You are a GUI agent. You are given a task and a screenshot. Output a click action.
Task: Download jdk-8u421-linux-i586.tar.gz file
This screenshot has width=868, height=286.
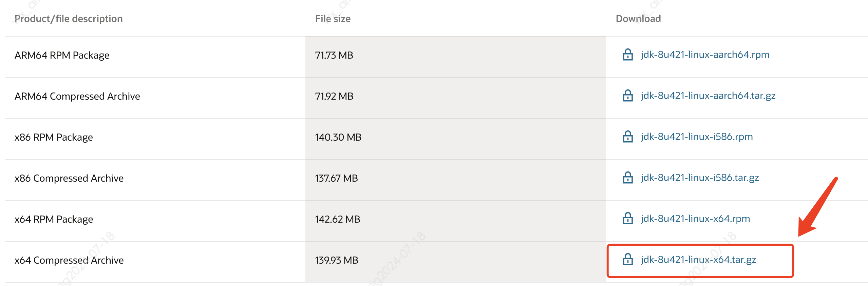[x=699, y=178]
